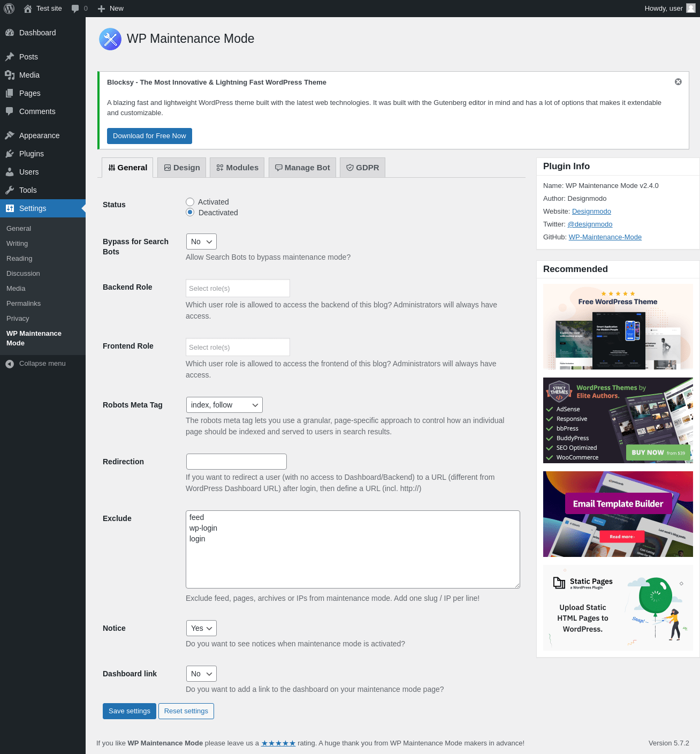
Task: Open the user avatar in admin bar
Action: coord(691,9)
